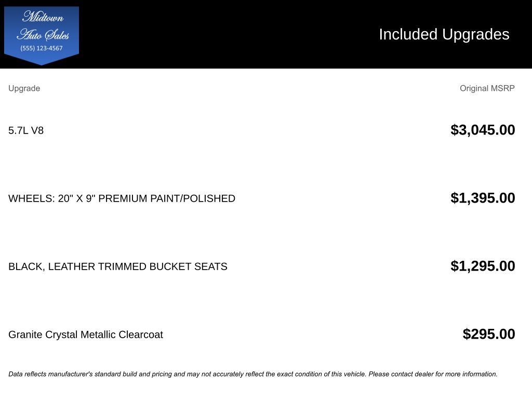Click the "Upgrade" column header

(x=24, y=88)
